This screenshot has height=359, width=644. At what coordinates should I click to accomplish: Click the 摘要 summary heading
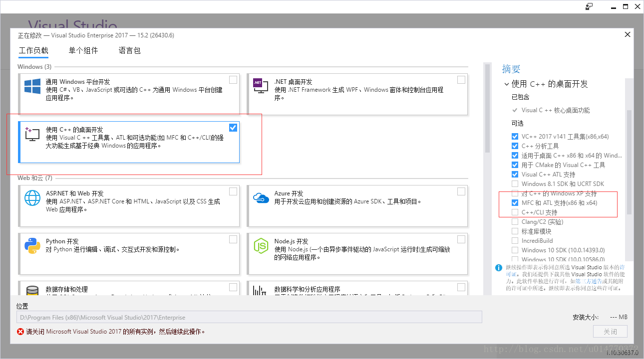511,69
